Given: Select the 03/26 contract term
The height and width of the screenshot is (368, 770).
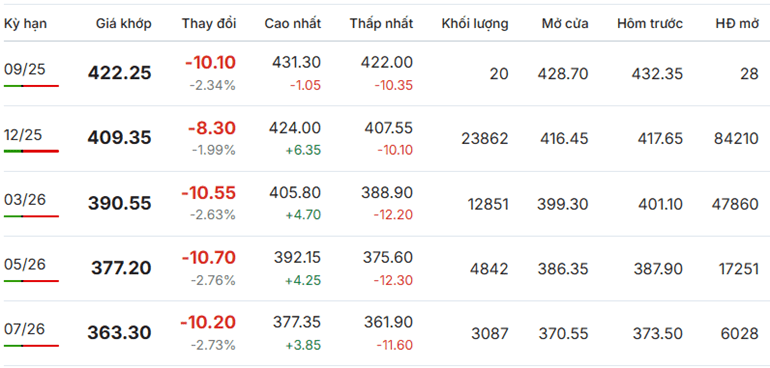Looking at the screenshot, I should click(x=25, y=199).
